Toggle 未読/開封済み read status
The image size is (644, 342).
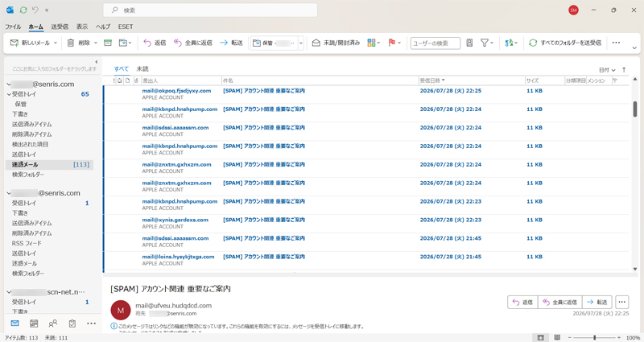[x=336, y=43]
